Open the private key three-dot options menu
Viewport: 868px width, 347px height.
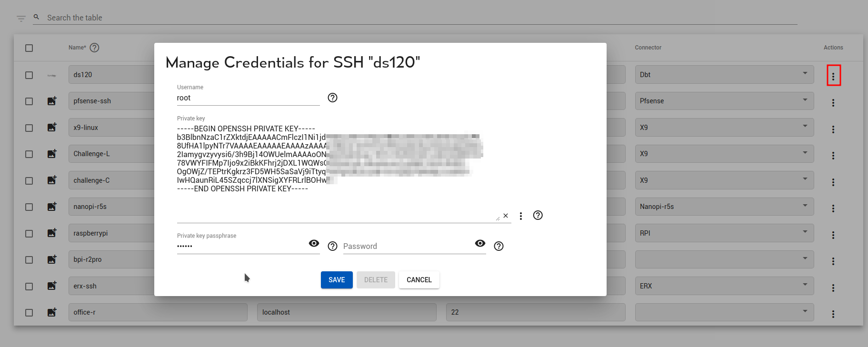521,216
